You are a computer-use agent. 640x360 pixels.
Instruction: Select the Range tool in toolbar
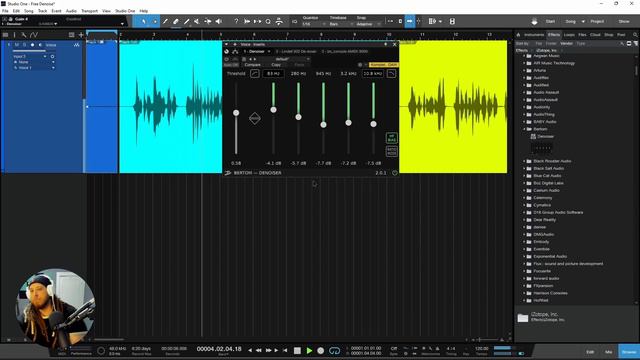pyautogui.click(x=155, y=21)
